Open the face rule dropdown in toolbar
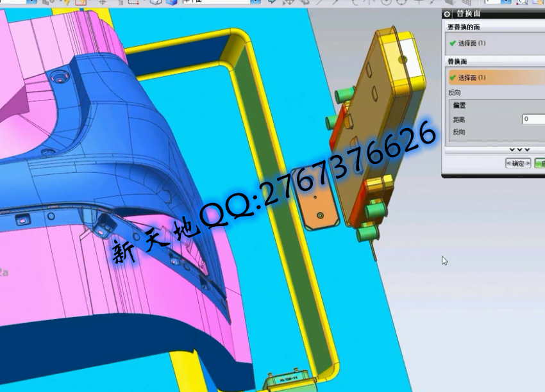This screenshot has width=545, height=392. coord(255,2)
